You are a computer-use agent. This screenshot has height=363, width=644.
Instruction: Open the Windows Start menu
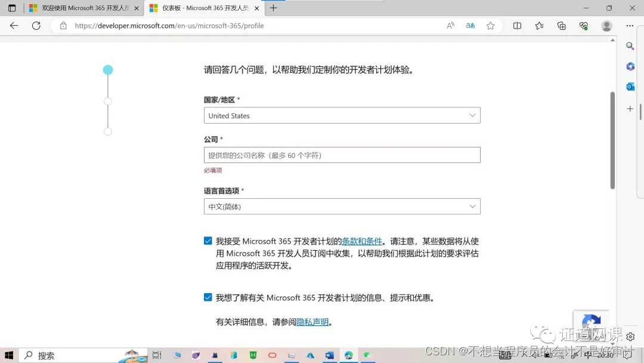9,355
